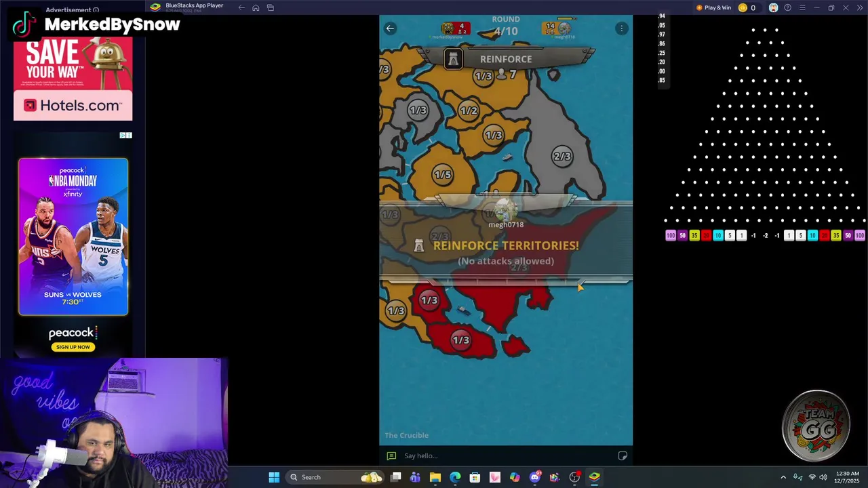Open the Wi-Fi network tray icon
The height and width of the screenshot is (488, 868).
812,477
